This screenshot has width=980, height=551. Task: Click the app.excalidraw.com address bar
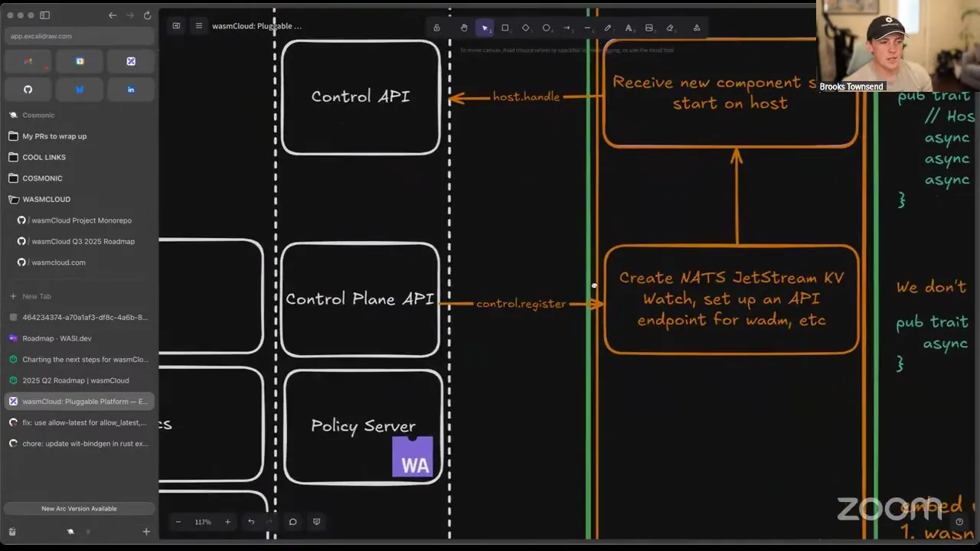click(x=79, y=36)
